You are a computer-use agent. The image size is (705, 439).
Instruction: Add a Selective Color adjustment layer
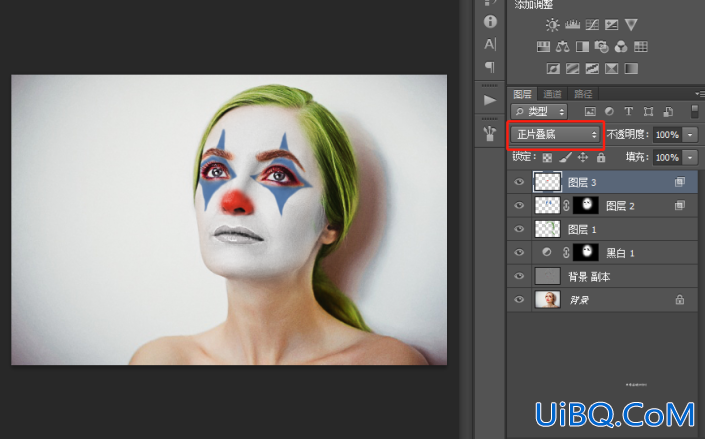tap(611, 68)
